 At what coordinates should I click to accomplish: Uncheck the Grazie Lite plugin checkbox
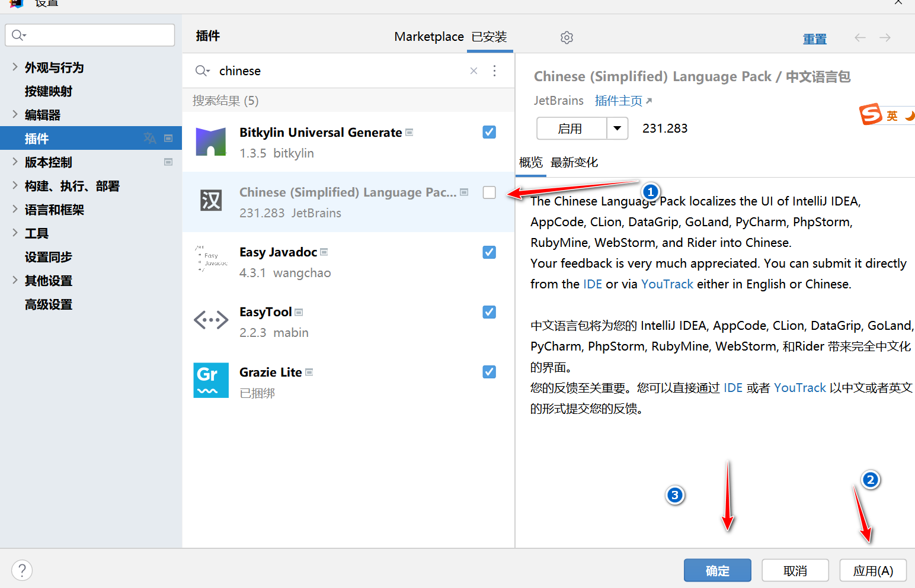[x=489, y=372]
